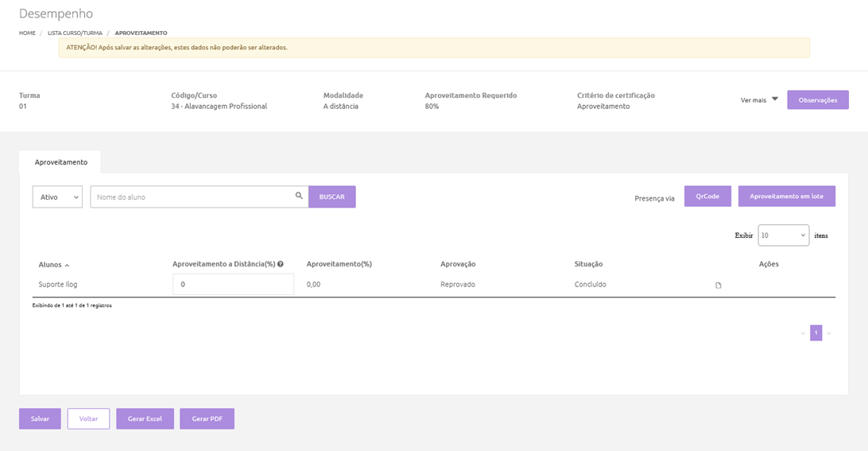Expand the Ver mais details arrow
The image size is (868, 451).
click(775, 99)
